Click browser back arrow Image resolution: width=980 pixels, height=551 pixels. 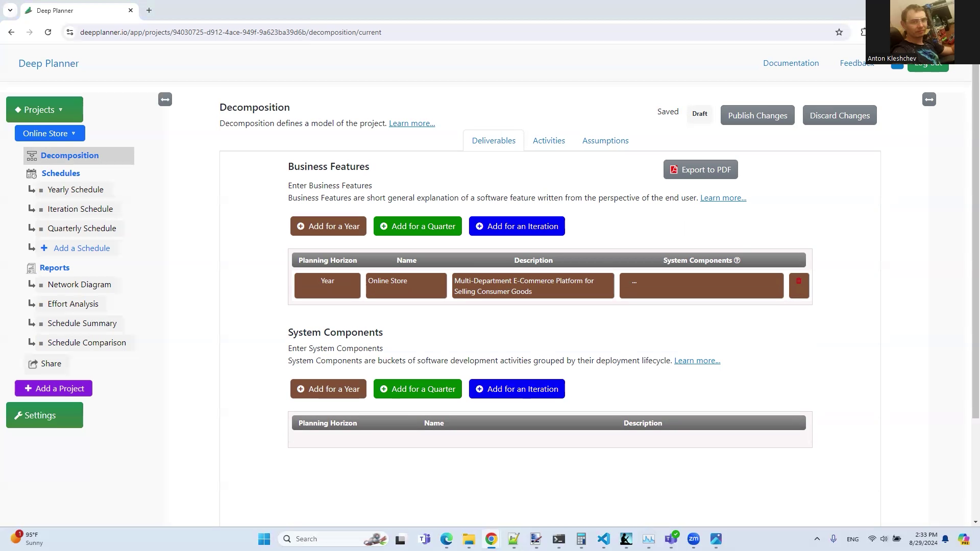coord(11,32)
